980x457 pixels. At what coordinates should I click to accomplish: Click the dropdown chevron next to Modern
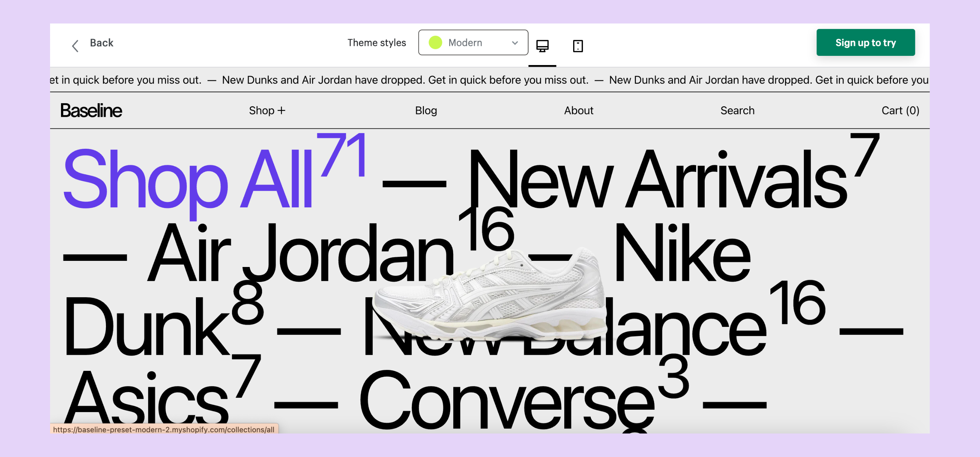point(514,43)
